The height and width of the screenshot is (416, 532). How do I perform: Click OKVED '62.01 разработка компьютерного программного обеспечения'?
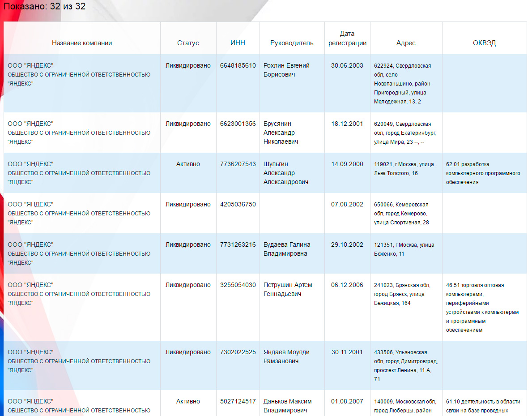pos(483,173)
